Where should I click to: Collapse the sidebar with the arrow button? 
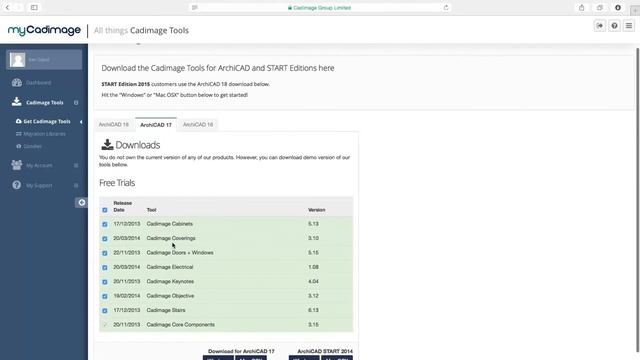coord(82,202)
